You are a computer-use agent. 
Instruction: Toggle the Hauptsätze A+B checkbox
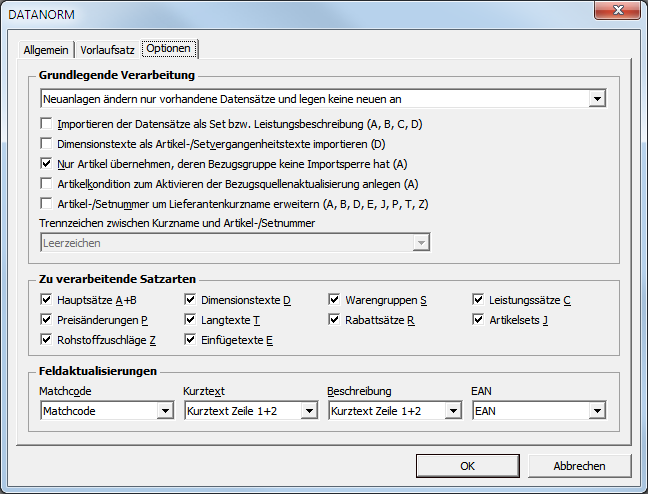pos(47,299)
